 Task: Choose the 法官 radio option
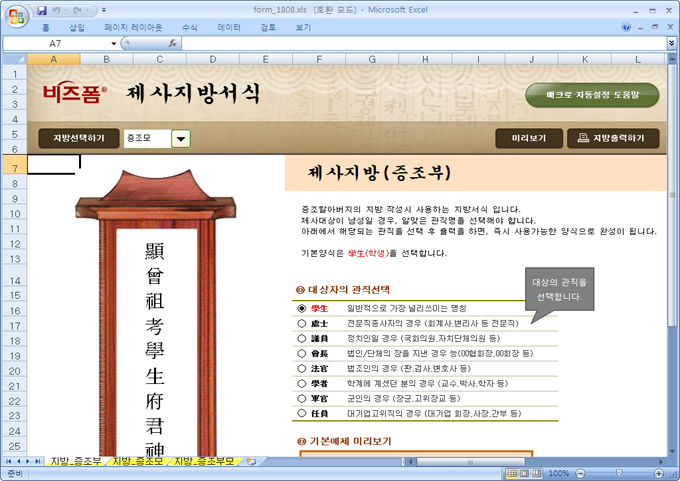tap(302, 369)
